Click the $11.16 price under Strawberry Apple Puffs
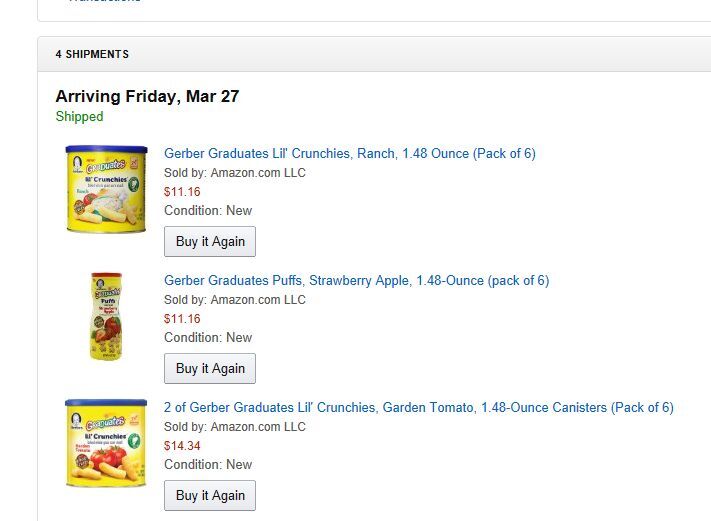This screenshot has height=521, width=711. pos(182,319)
